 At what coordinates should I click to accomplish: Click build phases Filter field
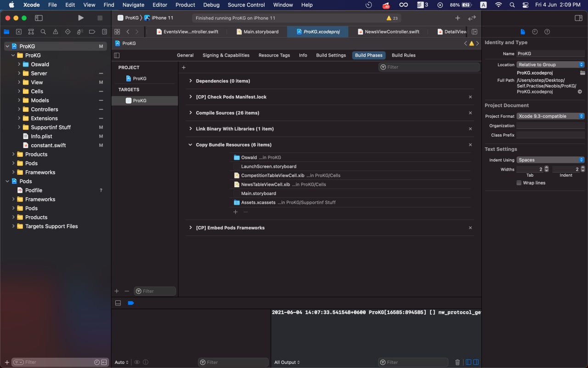click(x=429, y=67)
